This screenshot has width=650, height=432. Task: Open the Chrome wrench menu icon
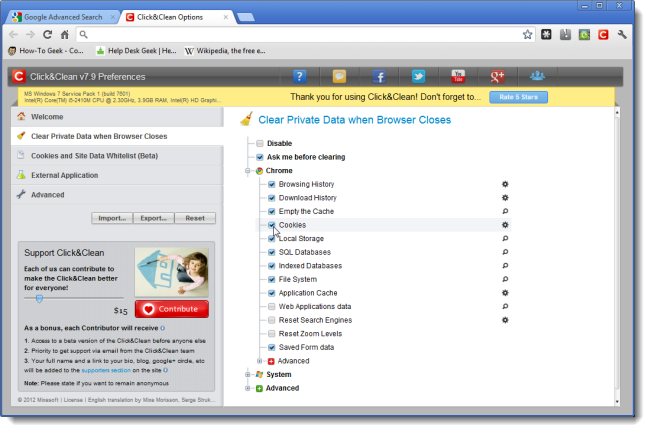(622, 34)
